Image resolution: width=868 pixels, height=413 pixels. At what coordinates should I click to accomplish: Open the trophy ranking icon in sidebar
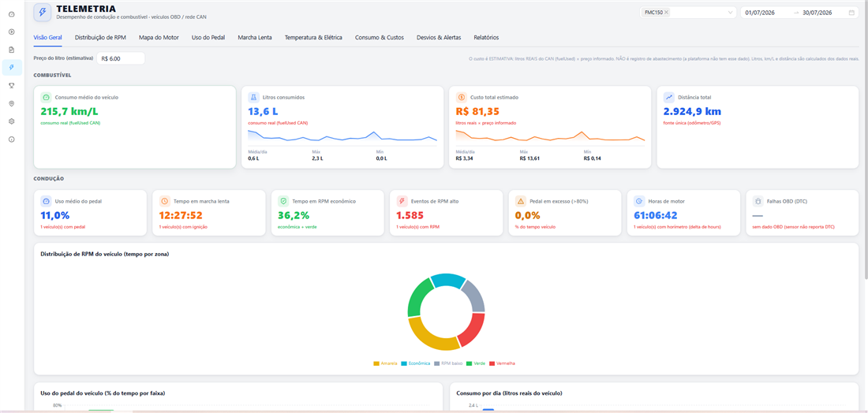tap(12, 85)
